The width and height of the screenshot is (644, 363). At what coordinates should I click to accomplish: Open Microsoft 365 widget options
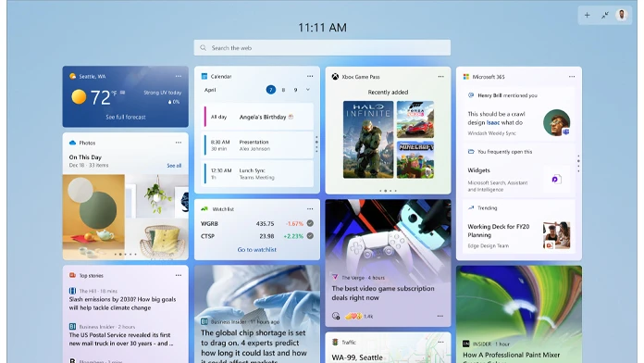point(572,77)
